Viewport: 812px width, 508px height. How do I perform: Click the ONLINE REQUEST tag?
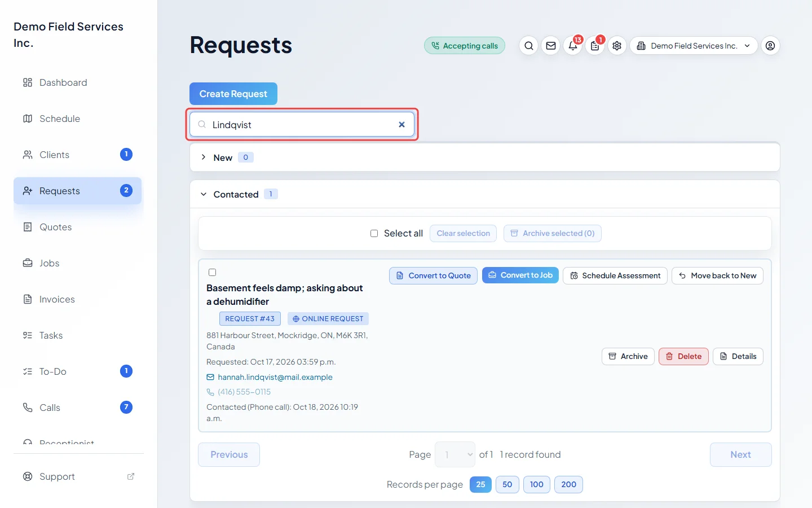[328, 319]
